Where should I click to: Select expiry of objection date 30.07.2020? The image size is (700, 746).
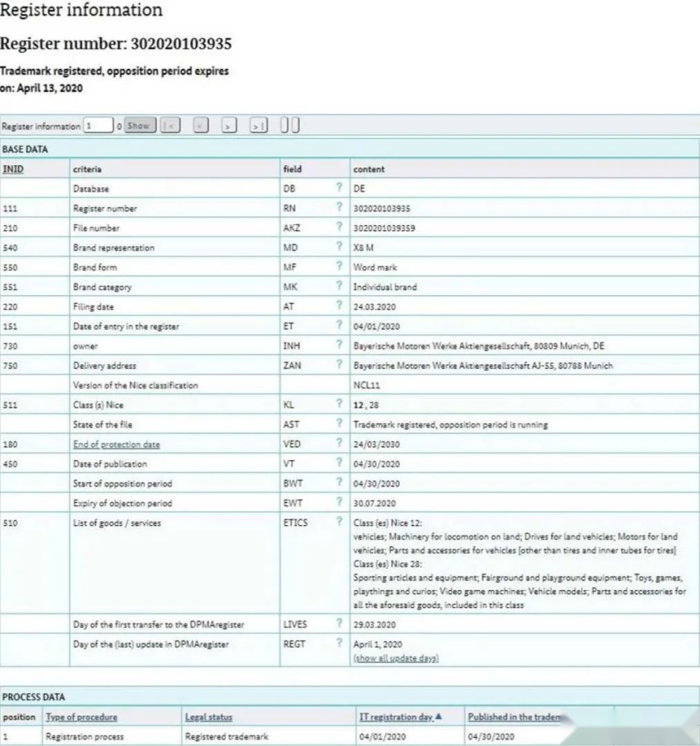[x=375, y=504]
